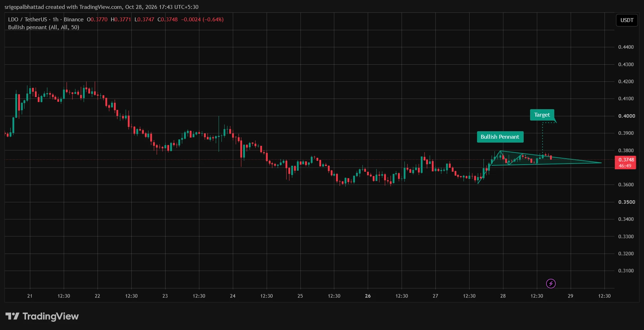The image size is (644, 330).
Task: Click the 0.3500 price axis label
Action: [x=626, y=202]
